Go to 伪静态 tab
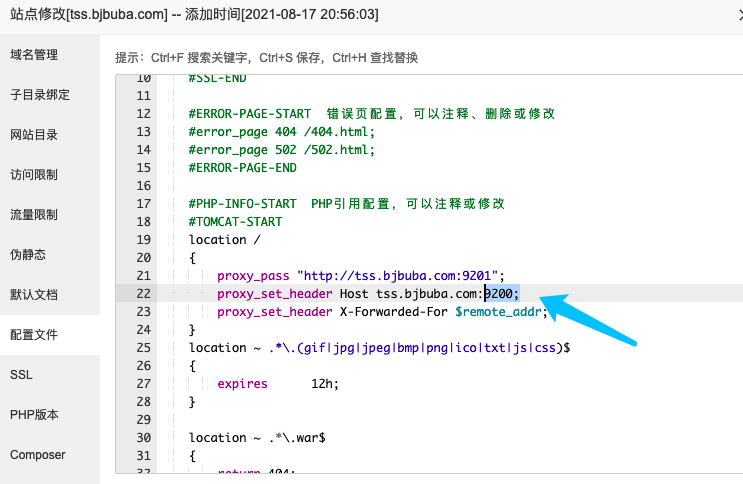 pyautogui.click(x=28, y=255)
